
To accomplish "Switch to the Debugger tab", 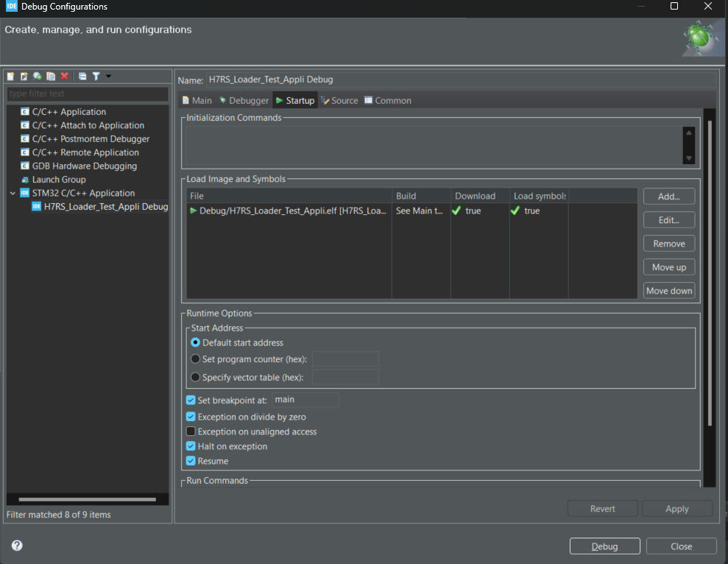I will 244,101.
